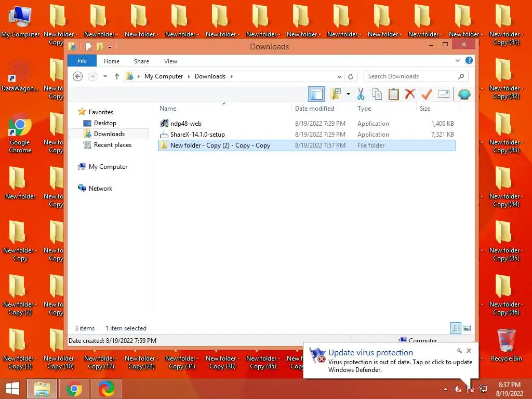Screen dimensions: 532x399
Task: Open Explorer help question mark
Action: pyautogui.click(x=469, y=60)
